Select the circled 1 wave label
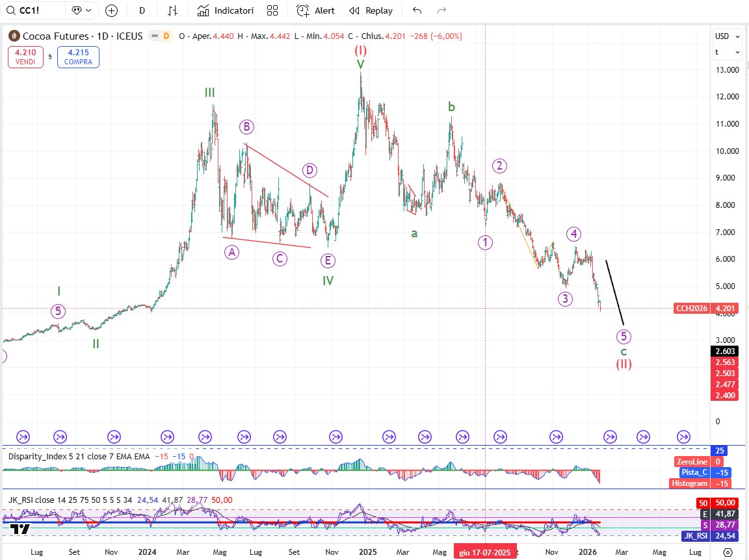The width and height of the screenshot is (749, 560). click(485, 242)
